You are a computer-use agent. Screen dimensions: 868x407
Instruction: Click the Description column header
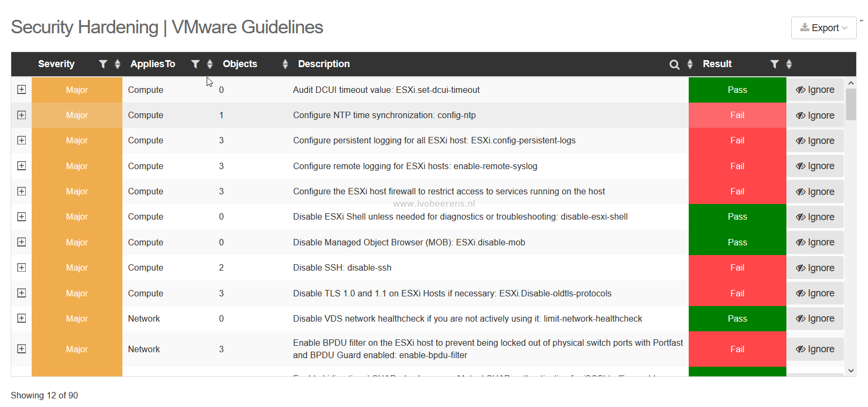[x=324, y=64]
